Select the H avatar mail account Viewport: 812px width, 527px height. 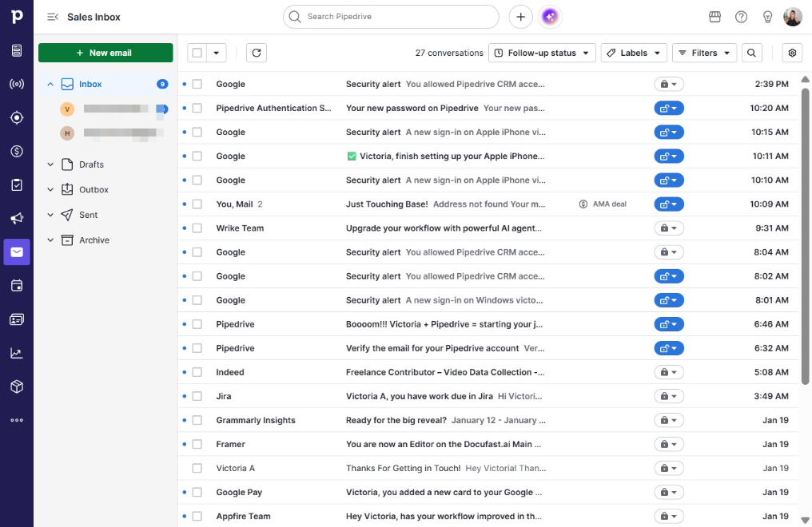(x=67, y=133)
